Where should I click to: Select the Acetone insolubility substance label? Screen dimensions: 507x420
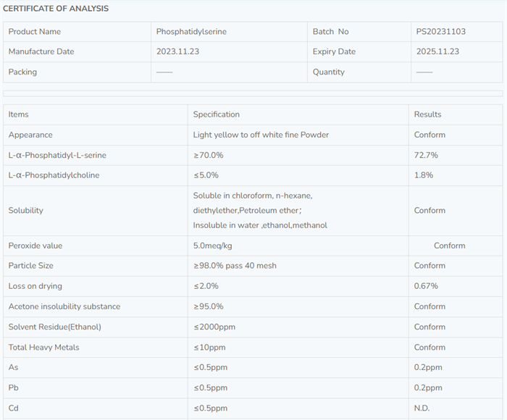(x=64, y=306)
